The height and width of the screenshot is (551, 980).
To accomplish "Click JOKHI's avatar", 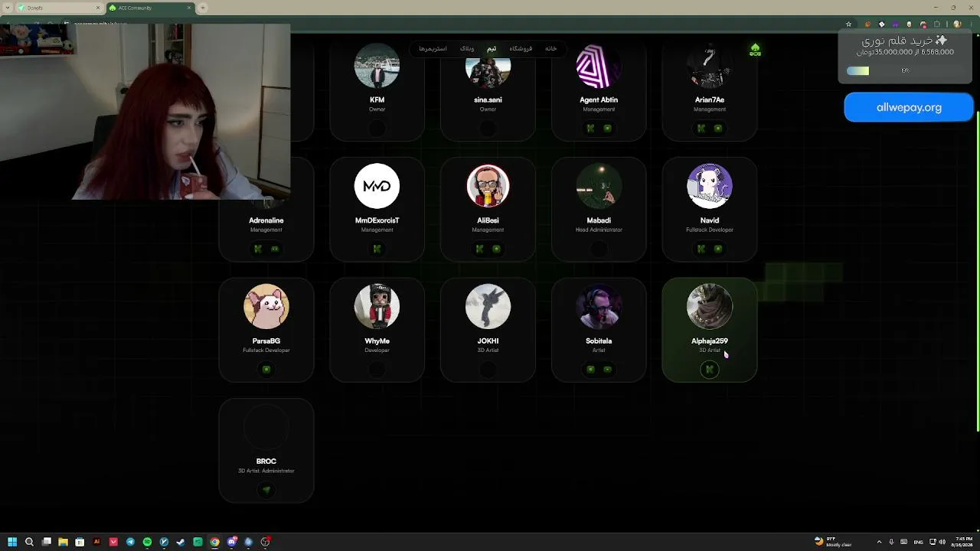I will (x=488, y=306).
